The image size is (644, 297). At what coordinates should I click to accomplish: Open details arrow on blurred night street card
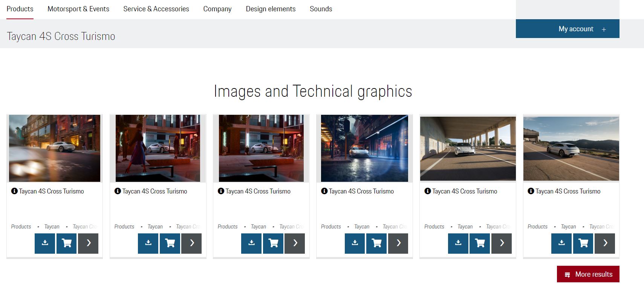tap(88, 243)
